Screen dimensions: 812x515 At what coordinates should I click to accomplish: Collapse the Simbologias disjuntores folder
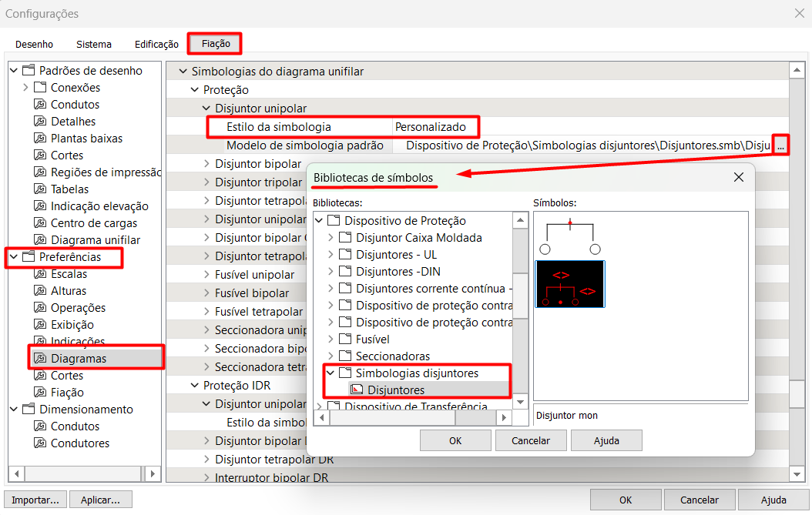(x=331, y=373)
